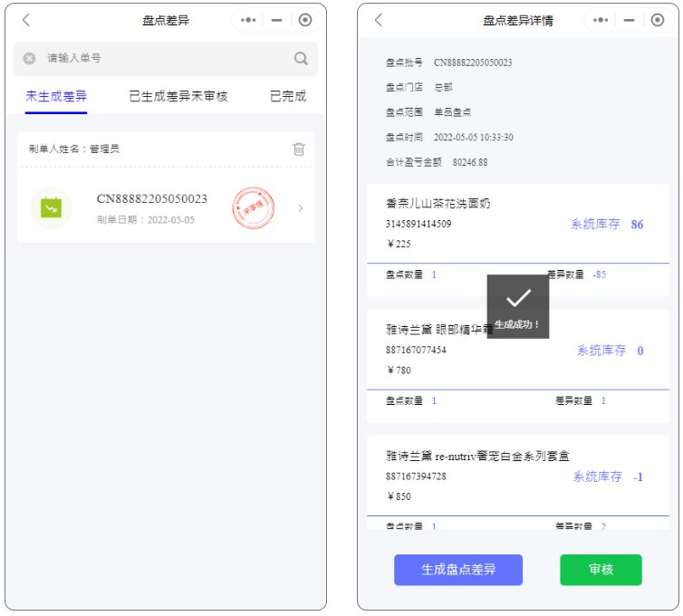Select the 香奈儿山茶花洗面奶 product
Viewport: 683px width, 616px height.
[438, 204]
